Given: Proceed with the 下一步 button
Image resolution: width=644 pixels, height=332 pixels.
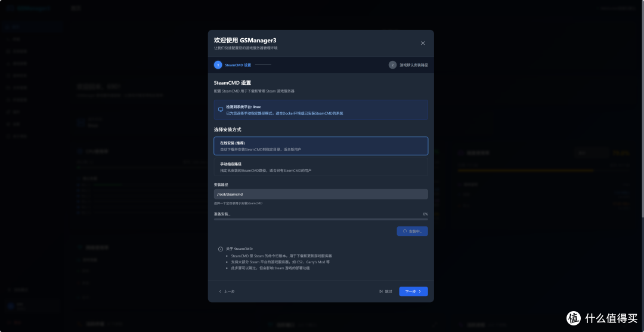Looking at the screenshot, I should tap(414, 291).
